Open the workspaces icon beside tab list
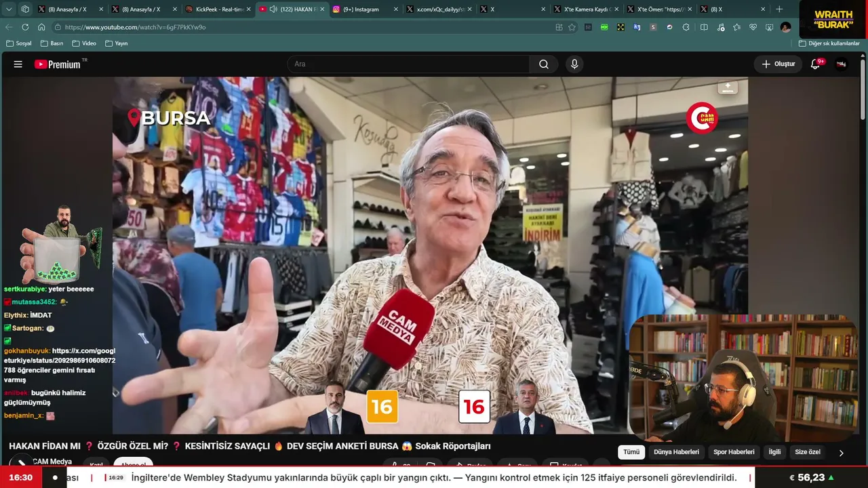Screen dimensions: 868x488 [x=25, y=9]
